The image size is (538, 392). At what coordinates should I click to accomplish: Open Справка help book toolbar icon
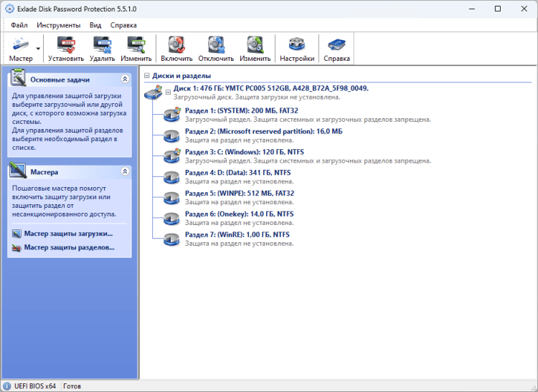[336, 48]
